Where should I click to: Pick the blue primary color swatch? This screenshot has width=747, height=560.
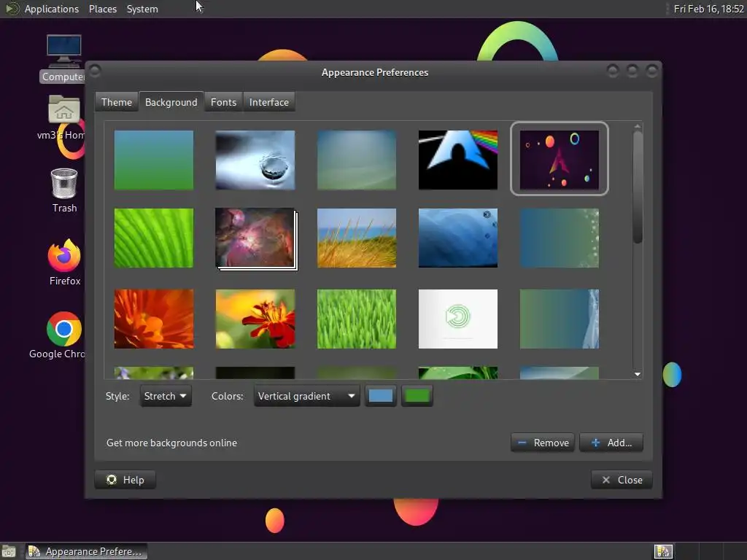(380, 396)
